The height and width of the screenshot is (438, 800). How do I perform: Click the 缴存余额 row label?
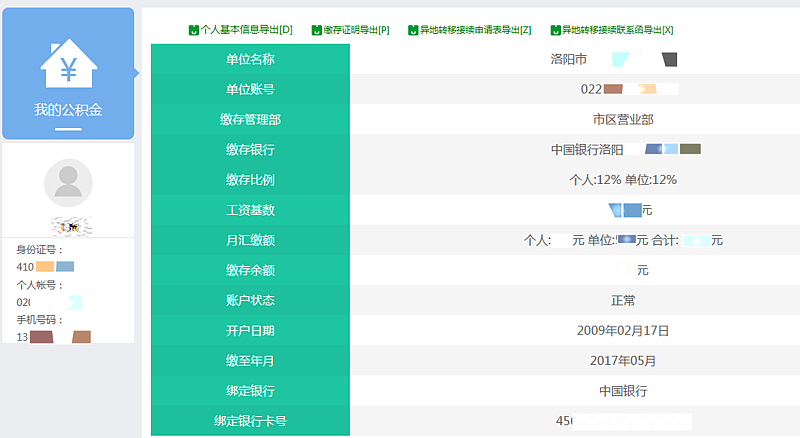point(250,270)
